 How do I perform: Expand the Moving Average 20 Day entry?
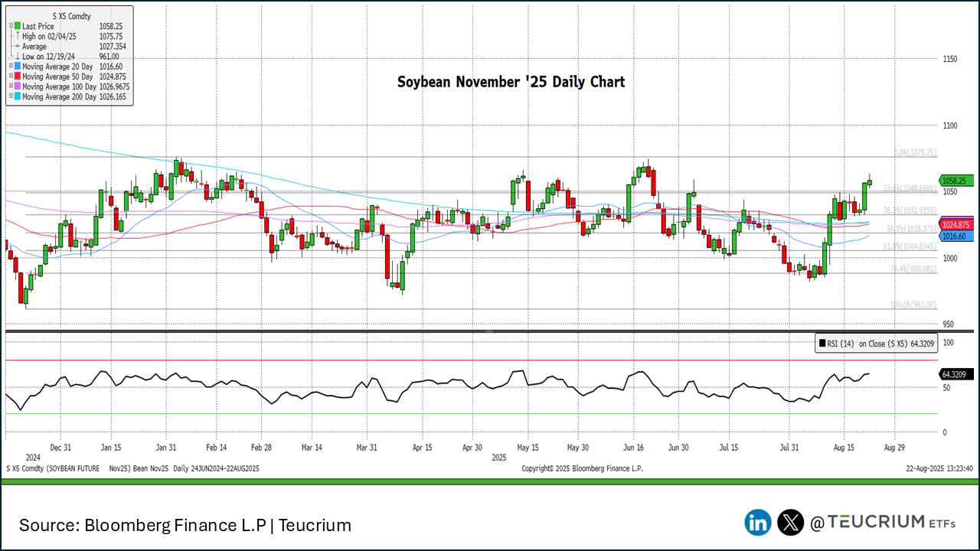point(10,67)
